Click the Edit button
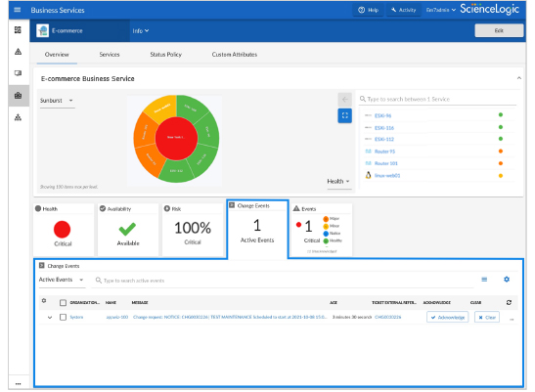Screen dimensions: 535x392 (x=499, y=30)
